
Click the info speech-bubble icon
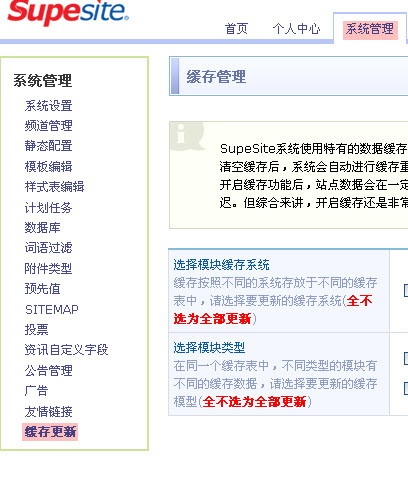point(187,136)
